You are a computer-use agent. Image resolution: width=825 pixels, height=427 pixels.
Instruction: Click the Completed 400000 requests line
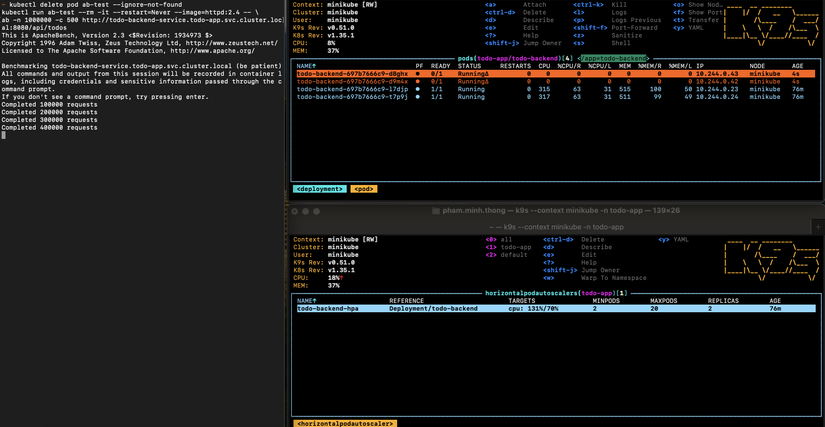pyautogui.click(x=49, y=128)
